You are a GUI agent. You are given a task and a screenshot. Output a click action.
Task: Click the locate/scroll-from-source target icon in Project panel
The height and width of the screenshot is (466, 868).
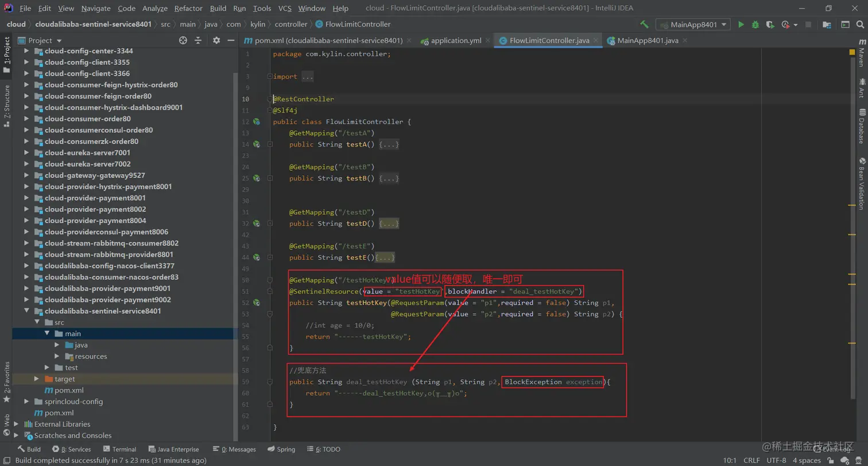[183, 40]
